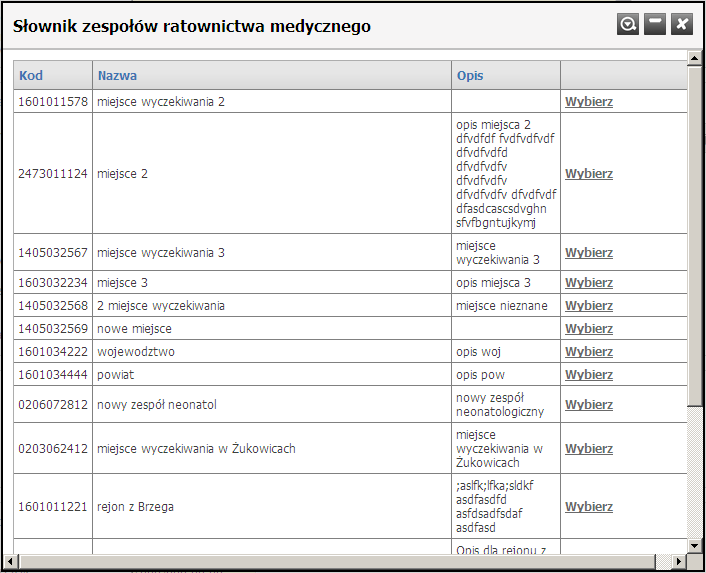
Task: Click Wybierz for 2 miejsce wyczekiwania
Action: 589,306
